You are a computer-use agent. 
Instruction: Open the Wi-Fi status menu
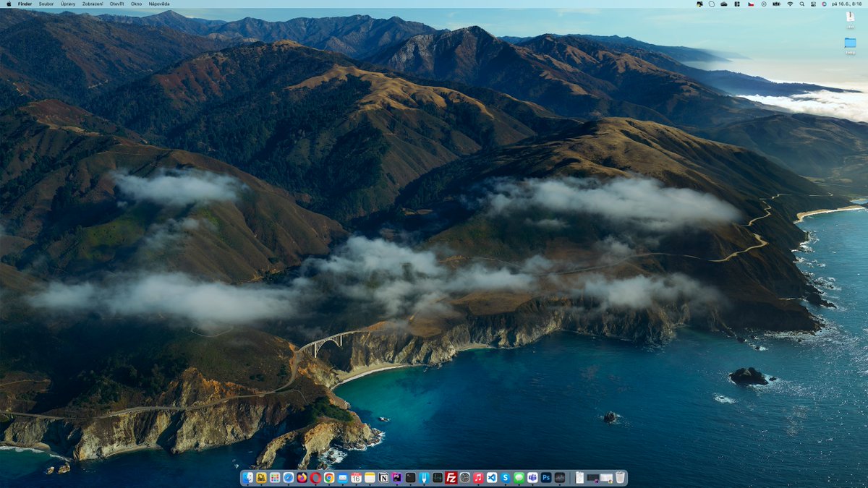790,4
